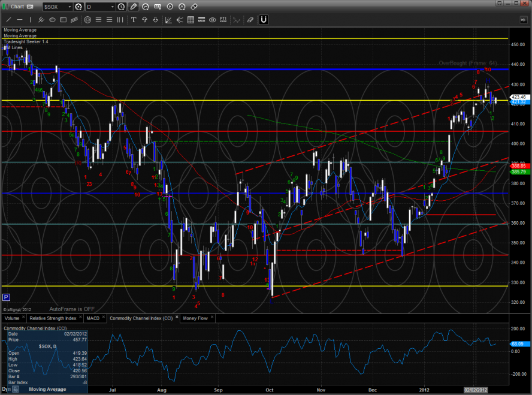Close the Volume tab
The image size is (532, 395).
[x=23, y=317]
